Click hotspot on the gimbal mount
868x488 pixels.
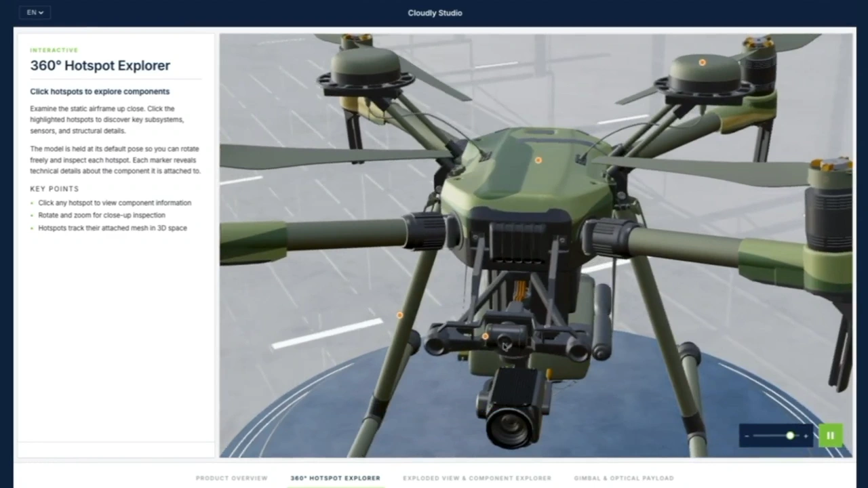pos(486,336)
